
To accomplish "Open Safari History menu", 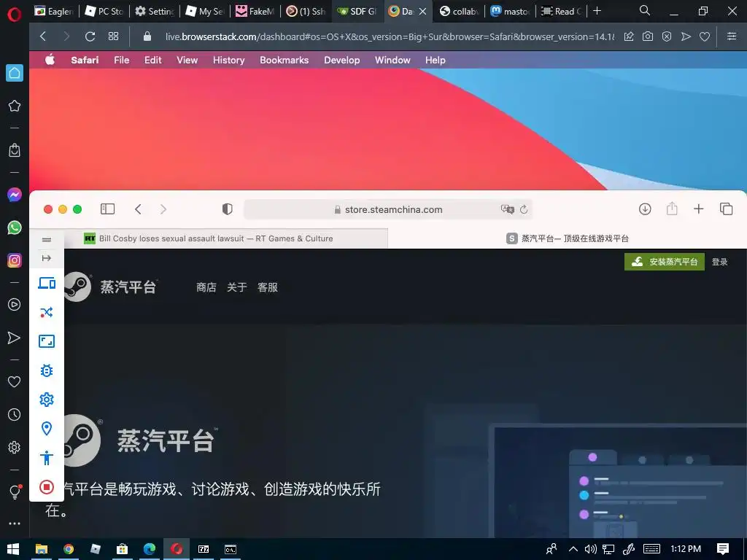I will pos(228,60).
